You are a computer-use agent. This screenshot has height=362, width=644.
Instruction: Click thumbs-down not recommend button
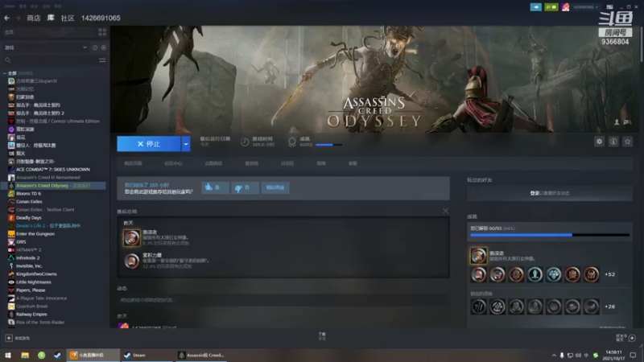click(x=245, y=187)
